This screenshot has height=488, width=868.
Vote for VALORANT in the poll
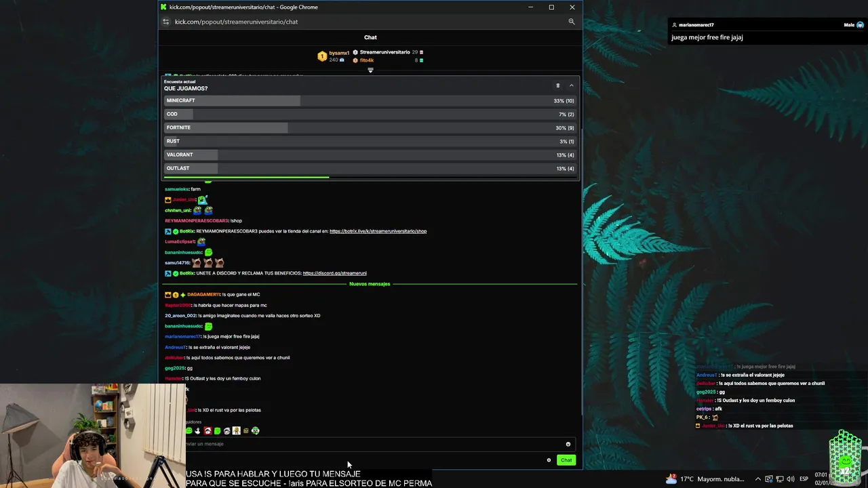coord(370,155)
